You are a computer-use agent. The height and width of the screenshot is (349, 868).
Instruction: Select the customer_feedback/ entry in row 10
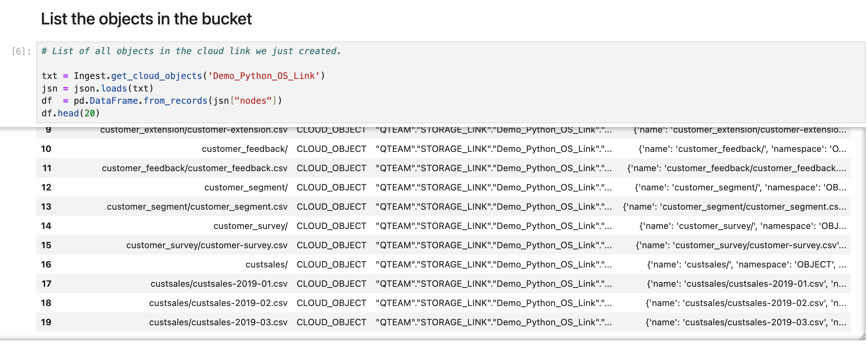(x=244, y=149)
